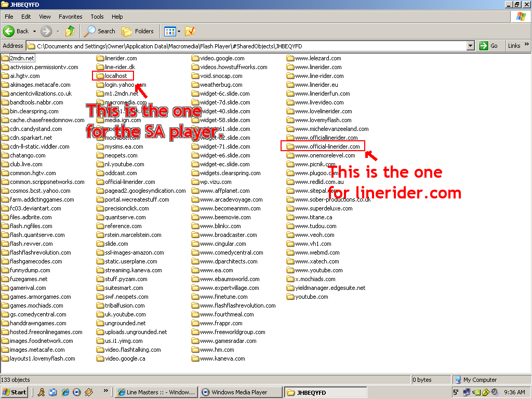The image size is (532, 399).
Task: Select the www.gamesradar.com folder
Action: coord(224,341)
